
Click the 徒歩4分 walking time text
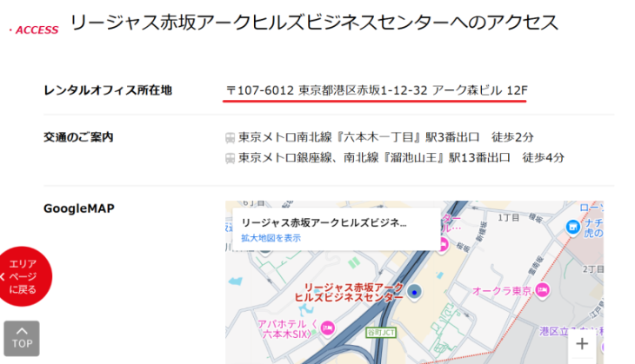coord(543,157)
